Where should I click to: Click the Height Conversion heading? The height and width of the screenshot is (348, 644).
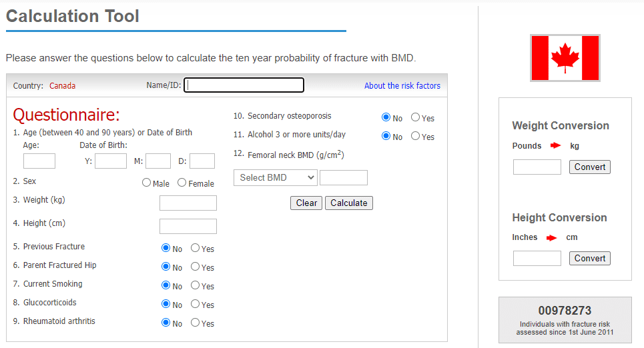(559, 217)
